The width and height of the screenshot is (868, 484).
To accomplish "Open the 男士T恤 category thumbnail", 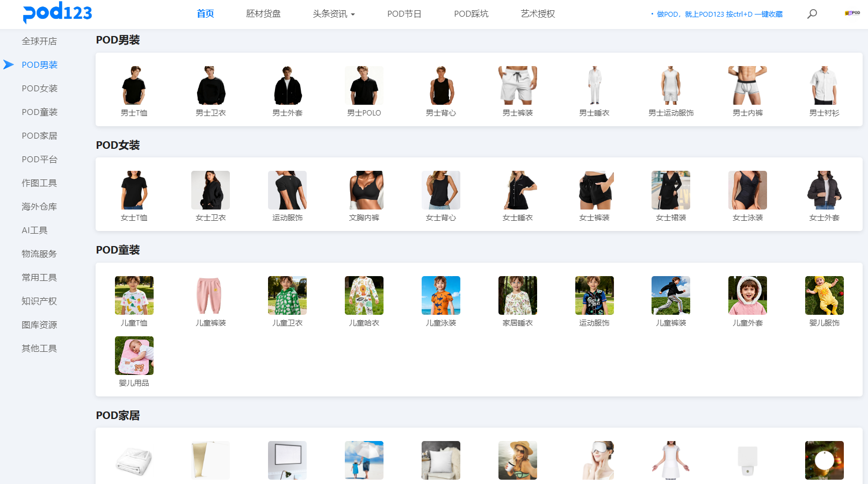I will (x=134, y=85).
